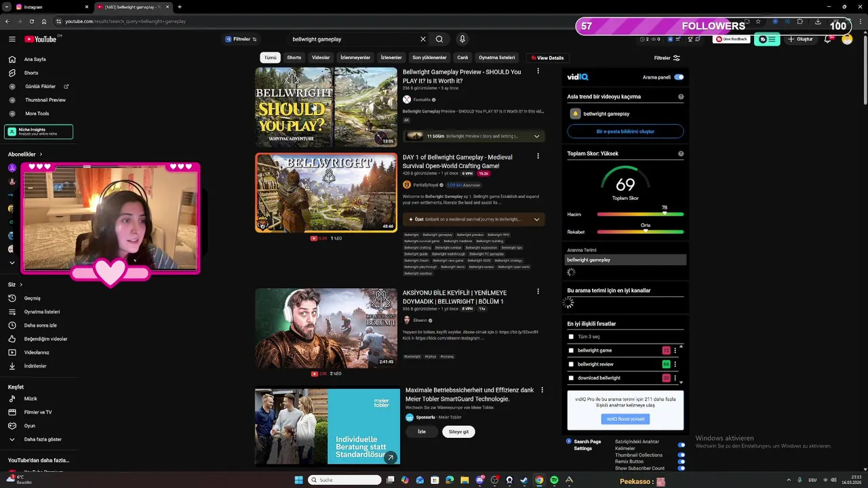Click the magnifying glass search button

(x=439, y=39)
